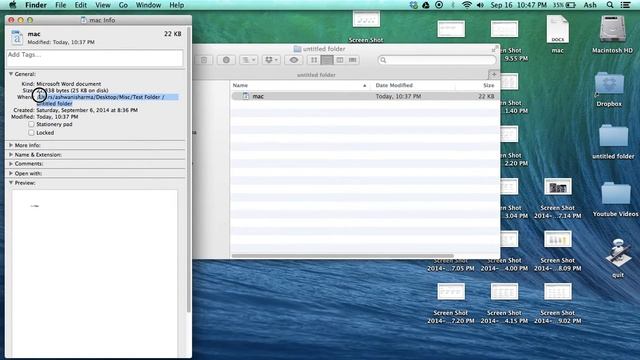This screenshot has width=640, height=360.
Task: Expand the Open with section
Action: point(11,173)
